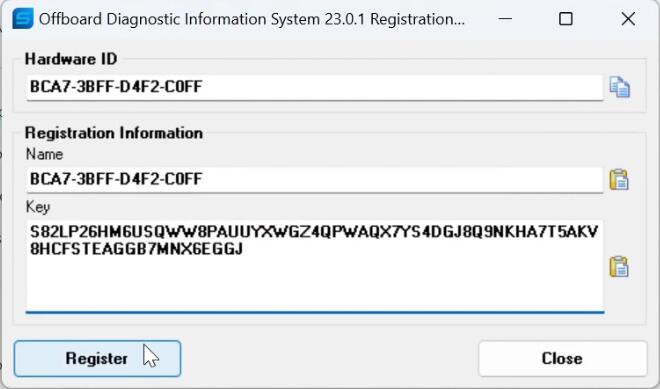
Task: Maximize the Registration window
Action: [566, 19]
